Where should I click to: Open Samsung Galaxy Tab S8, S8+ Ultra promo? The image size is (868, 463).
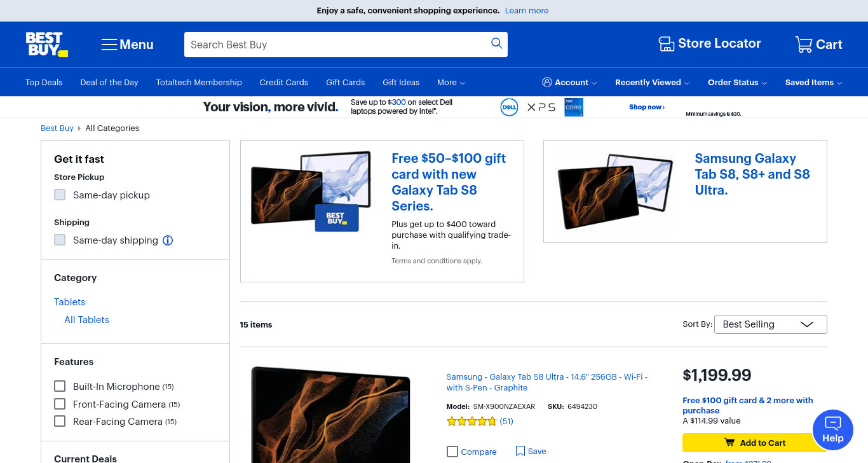tap(752, 174)
